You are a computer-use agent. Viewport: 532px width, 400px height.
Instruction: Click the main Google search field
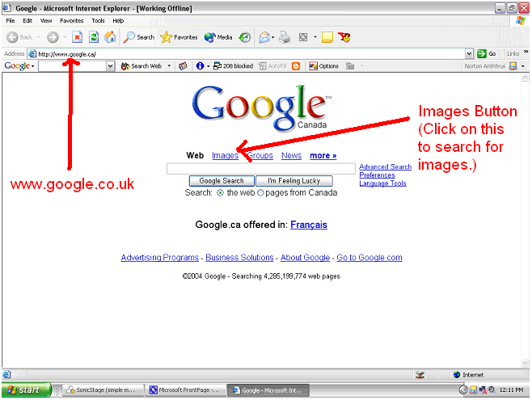pos(260,168)
